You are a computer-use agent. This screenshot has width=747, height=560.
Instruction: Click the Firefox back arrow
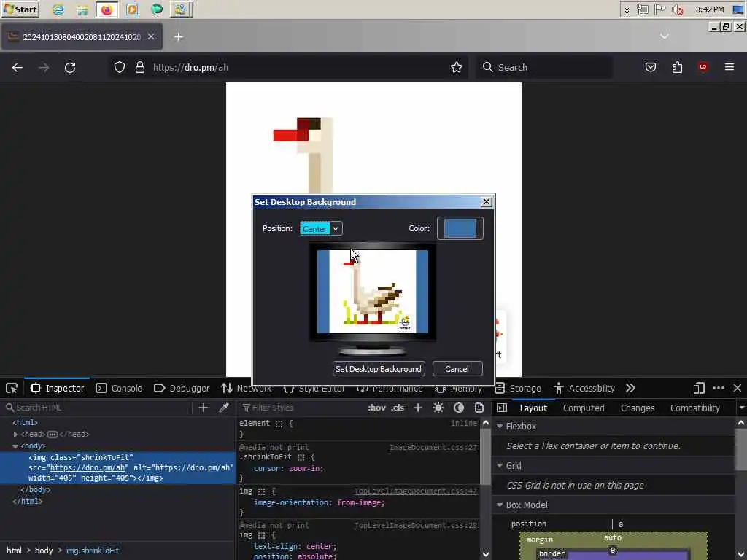point(18,68)
